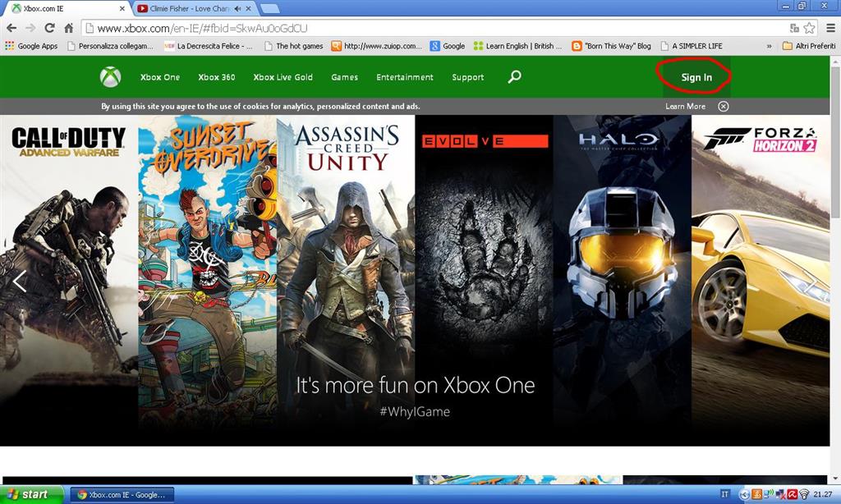Click the wireless connection tray icon
The height and width of the screenshot is (504, 841).
pos(804,494)
